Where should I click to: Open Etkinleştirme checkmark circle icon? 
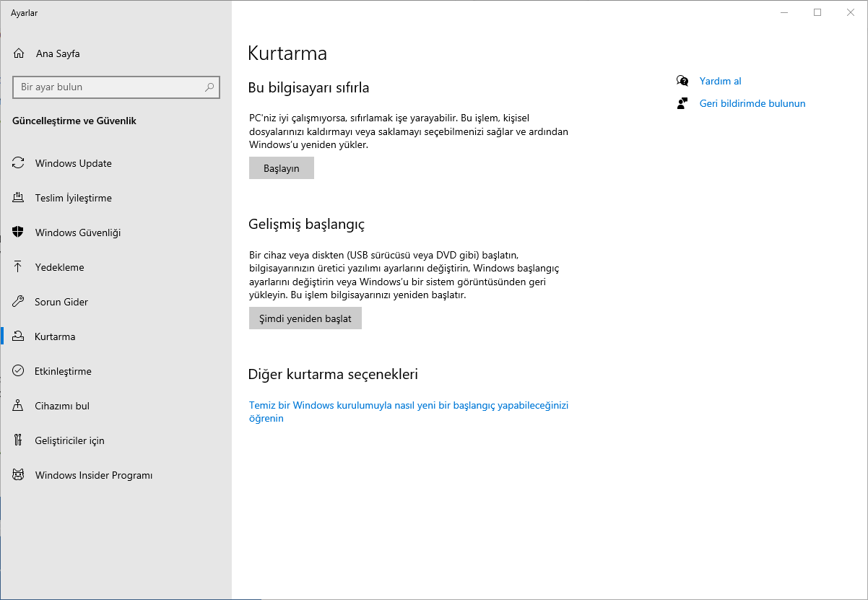pos(19,371)
